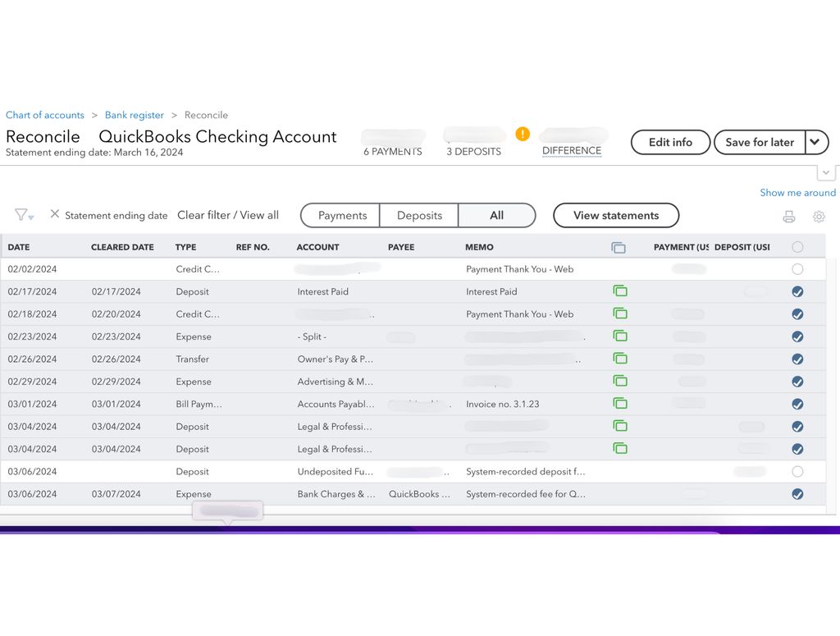Sort by the PAYMENT column header
The width and height of the screenshot is (840, 636).
[x=681, y=247]
